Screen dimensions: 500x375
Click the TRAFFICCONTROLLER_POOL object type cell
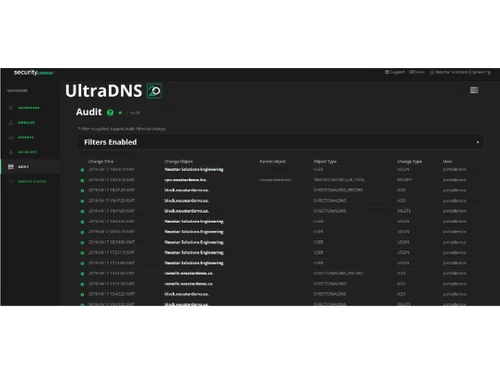(x=339, y=180)
